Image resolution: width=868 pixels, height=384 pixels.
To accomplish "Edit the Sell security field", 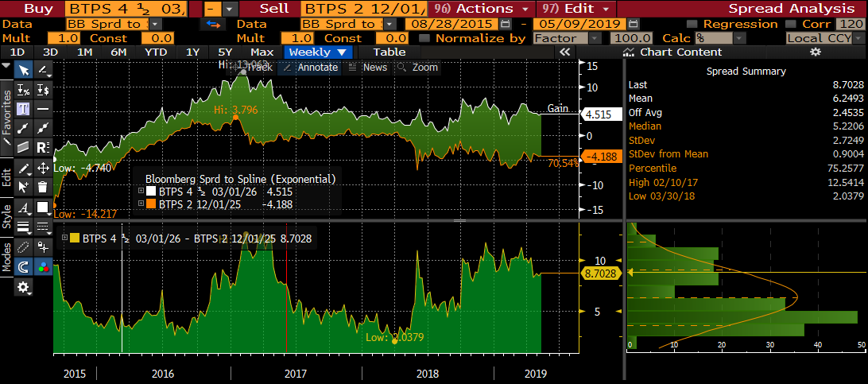I will 363,8.
